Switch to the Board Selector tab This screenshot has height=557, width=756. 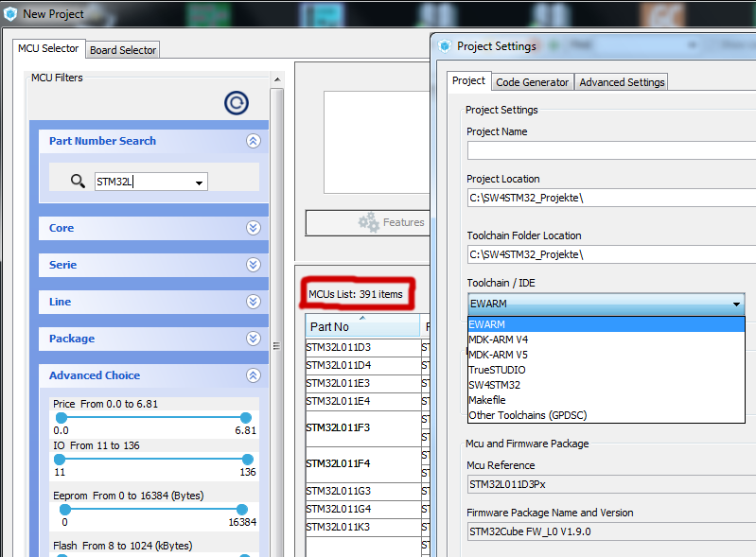123,50
